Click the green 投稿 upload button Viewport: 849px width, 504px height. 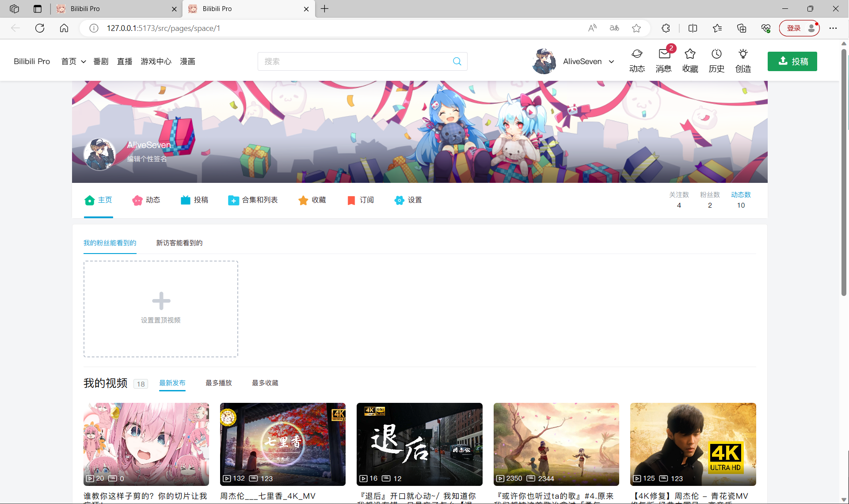point(792,61)
